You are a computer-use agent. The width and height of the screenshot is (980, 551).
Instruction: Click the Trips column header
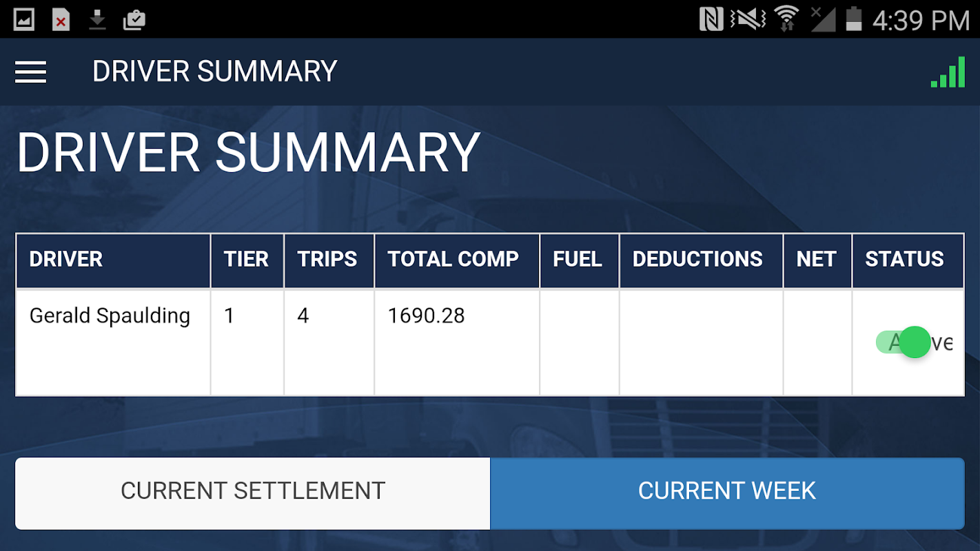click(327, 260)
